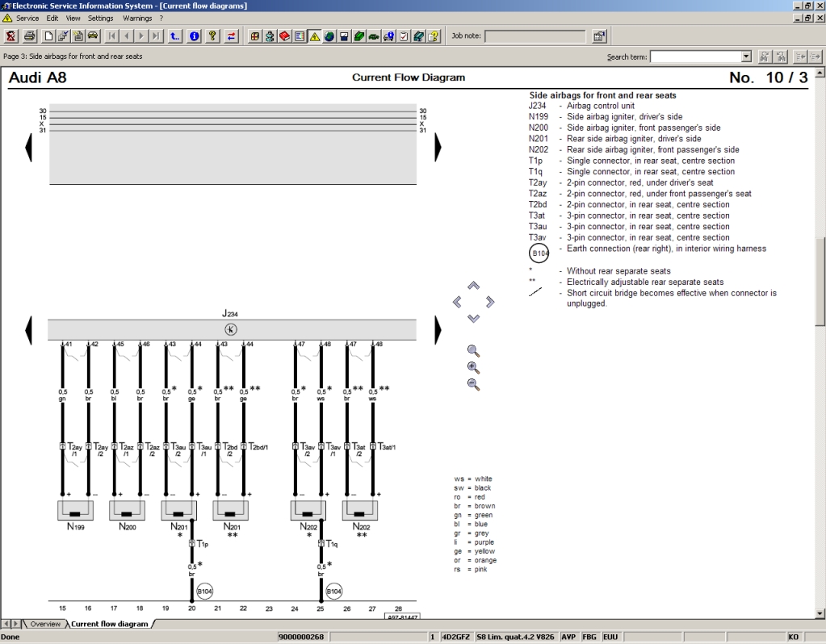Click 'S8 Lim. quat.4.2 V826' in status bar
826x644 pixels.
pyautogui.click(x=515, y=638)
